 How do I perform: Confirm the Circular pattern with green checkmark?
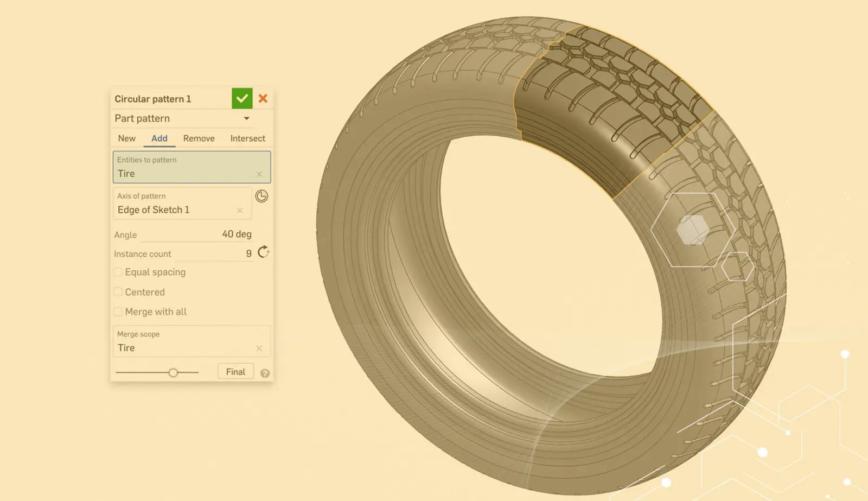tap(242, 99)
